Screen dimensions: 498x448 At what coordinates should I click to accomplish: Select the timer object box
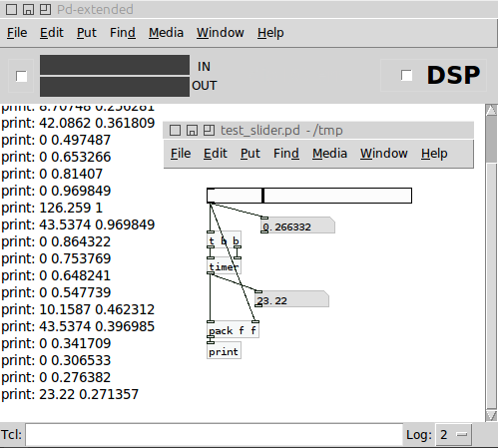(224, 265)
